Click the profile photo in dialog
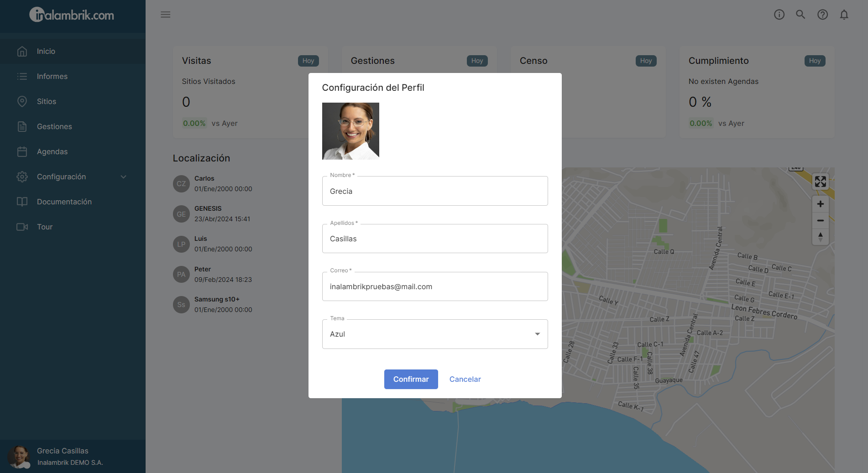This screenshot has height=473, width=868. [x=350, y=131]
